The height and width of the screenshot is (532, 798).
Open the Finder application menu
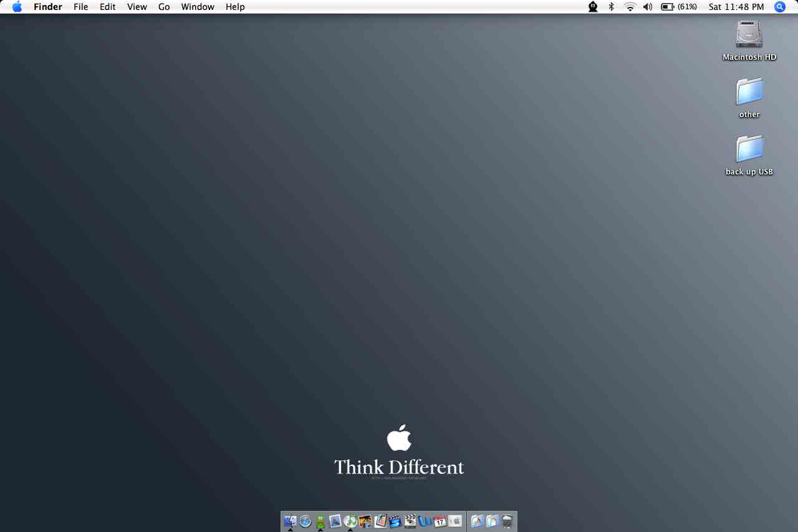[x=48, y=7]
